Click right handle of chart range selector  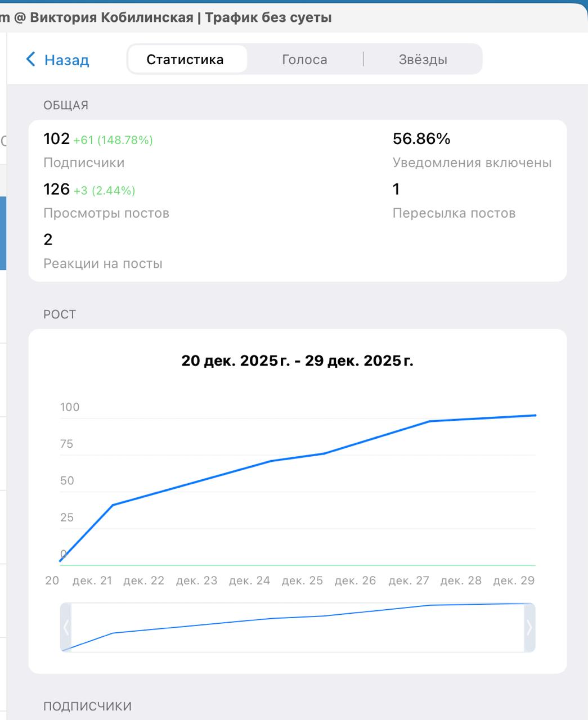[529, 627]
